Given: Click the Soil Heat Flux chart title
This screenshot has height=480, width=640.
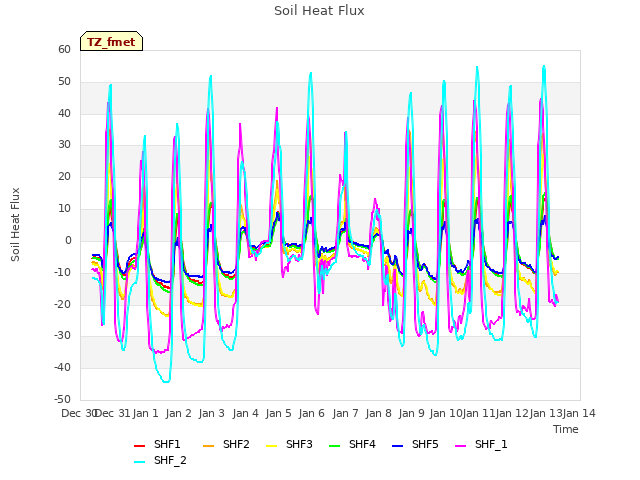Looking at the screenshot, I should (x=319, y=11).
